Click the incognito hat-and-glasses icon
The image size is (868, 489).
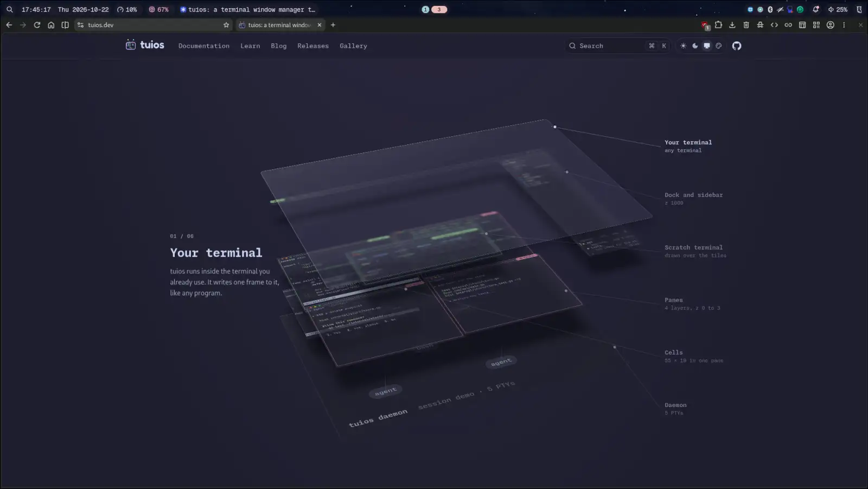pyautogui.click(x=760, y=25)
